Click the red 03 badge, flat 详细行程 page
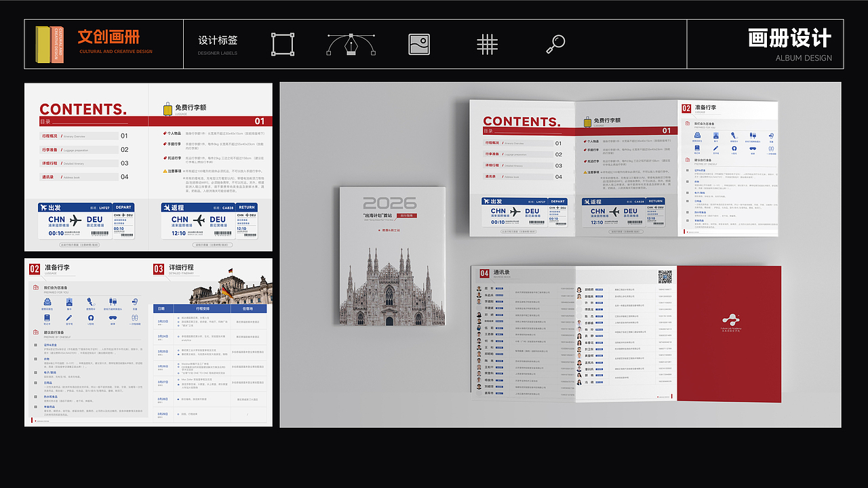 pos(158,269)
